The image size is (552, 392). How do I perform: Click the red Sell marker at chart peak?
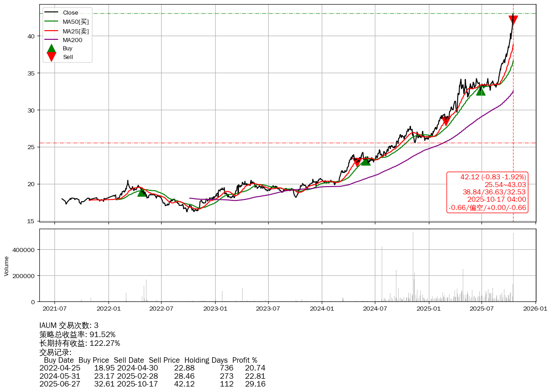[513, 20]
